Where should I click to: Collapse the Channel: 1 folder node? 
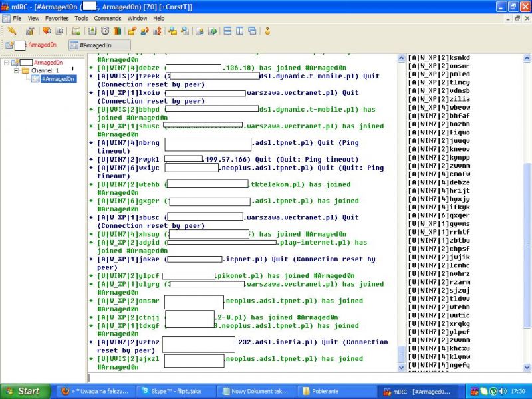pos(16,71)
